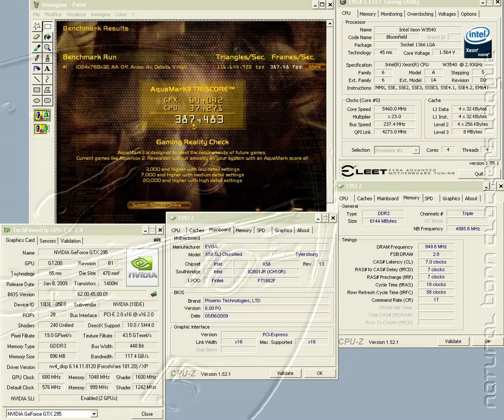
Task: Click the GPU name field NVIDIA GeForce GTX 295
Action: click(81, 253)
